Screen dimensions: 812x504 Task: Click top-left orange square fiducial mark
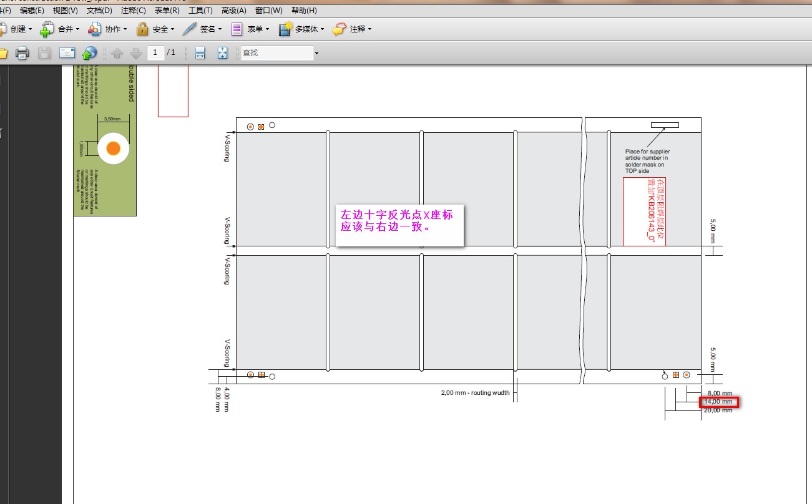(261, 127)
